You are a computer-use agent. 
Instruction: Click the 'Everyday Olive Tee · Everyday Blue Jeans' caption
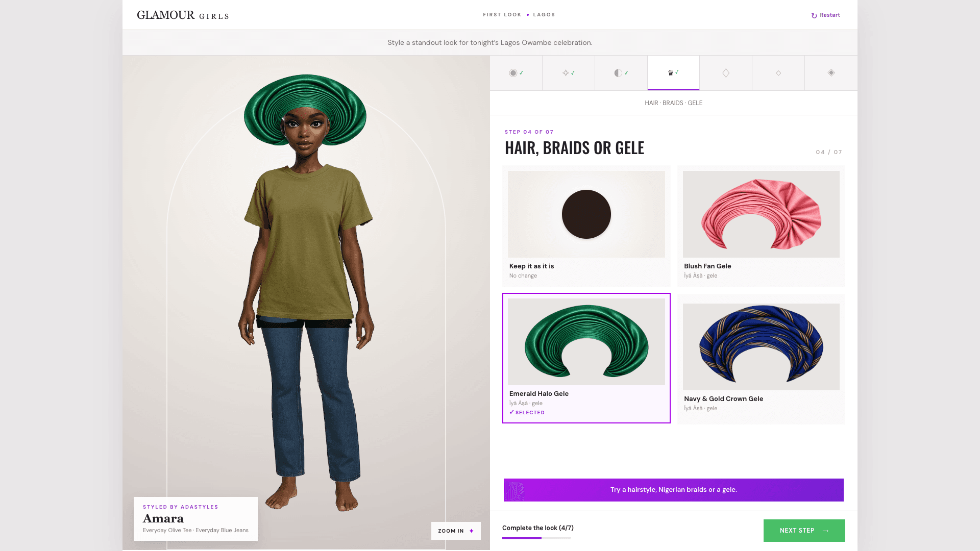[195, 530]
